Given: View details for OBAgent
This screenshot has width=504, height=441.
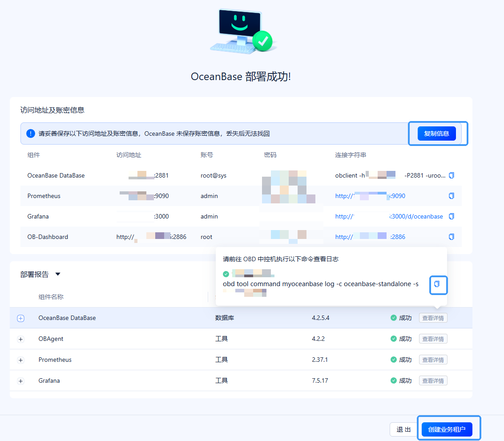Looking at the screenshot, I should (x=433, y=339).
